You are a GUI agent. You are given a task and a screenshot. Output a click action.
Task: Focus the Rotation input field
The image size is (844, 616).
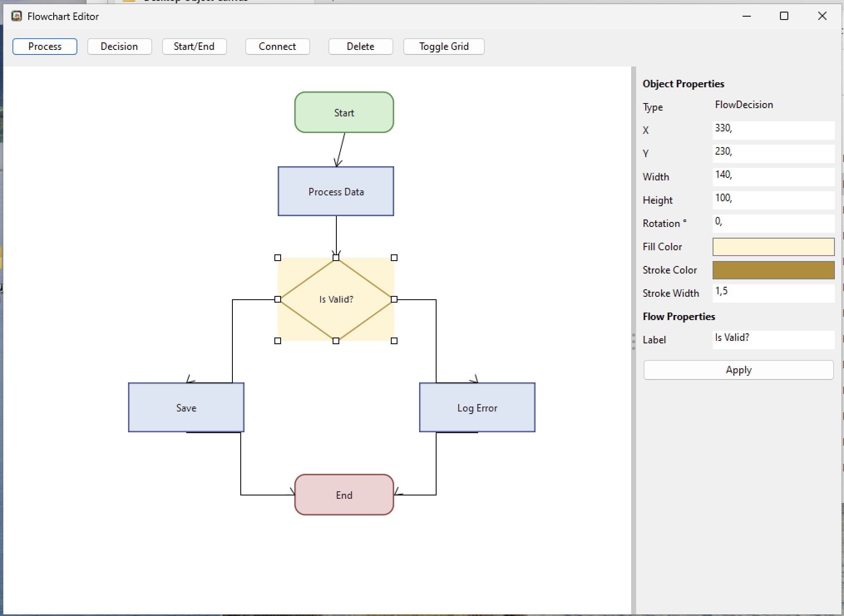pos(773,223)
